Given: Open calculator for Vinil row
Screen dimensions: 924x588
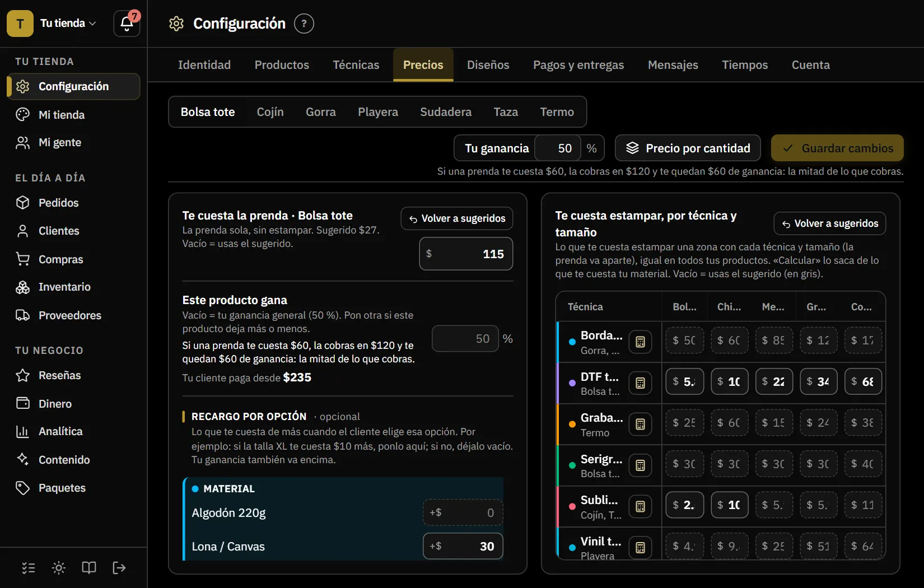Looking at the screenshot, I should point(640,547).
